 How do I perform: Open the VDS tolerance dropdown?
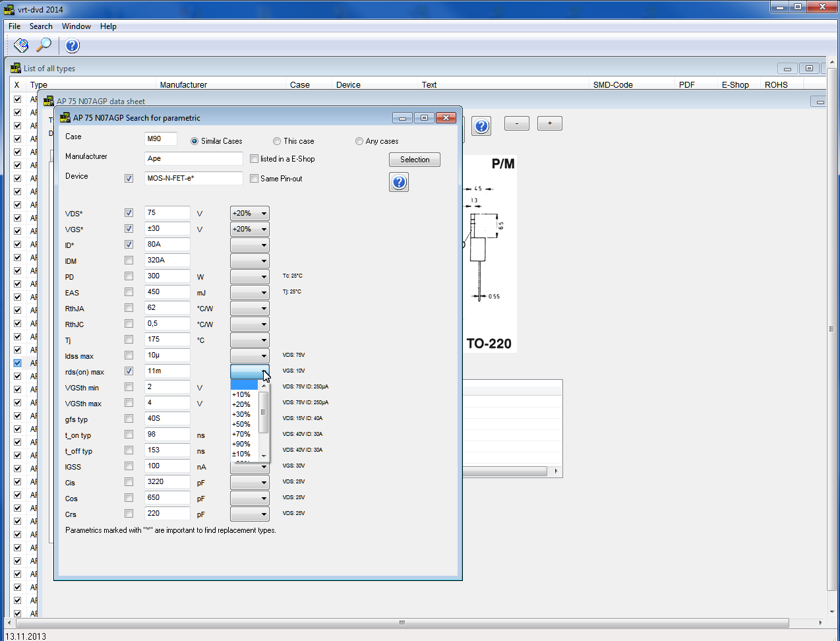click(250, 213)
